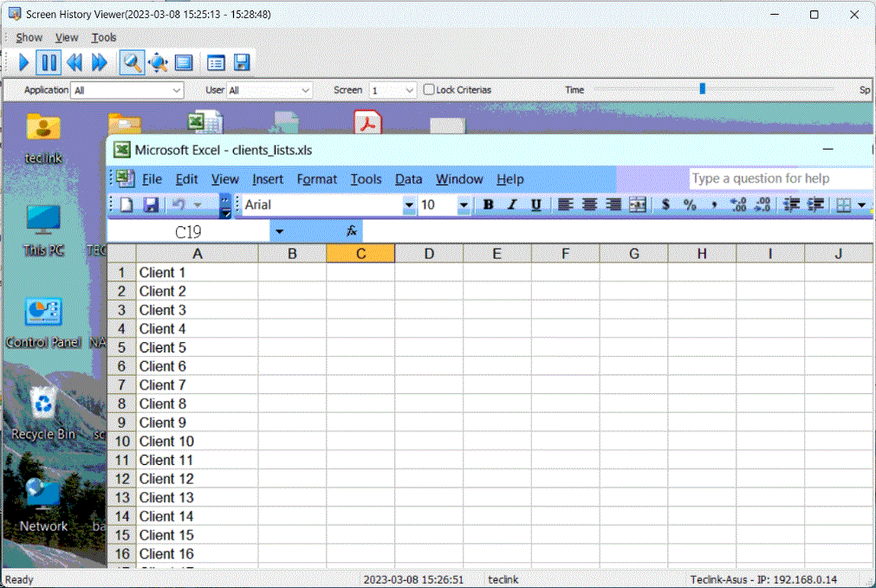
Task: Open the Show menu in viewer
Action: (x=29, y=37)
